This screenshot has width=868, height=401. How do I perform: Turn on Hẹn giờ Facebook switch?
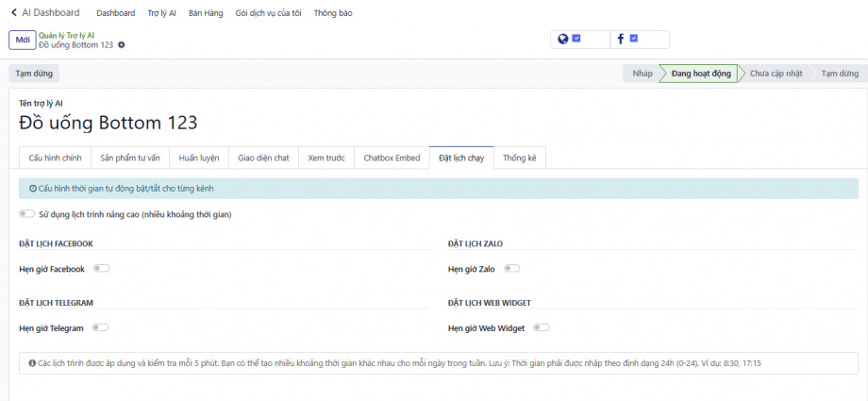point(101,269)
